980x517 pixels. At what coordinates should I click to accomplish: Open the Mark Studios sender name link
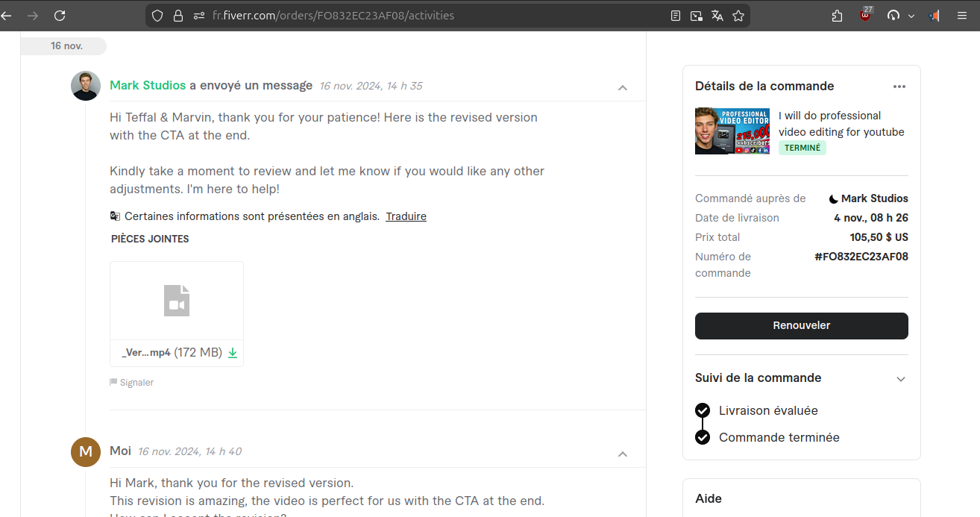point(148,86)
